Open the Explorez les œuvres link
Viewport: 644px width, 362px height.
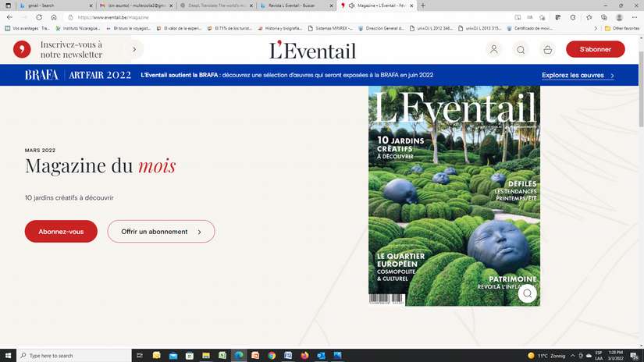click(578, 75)
